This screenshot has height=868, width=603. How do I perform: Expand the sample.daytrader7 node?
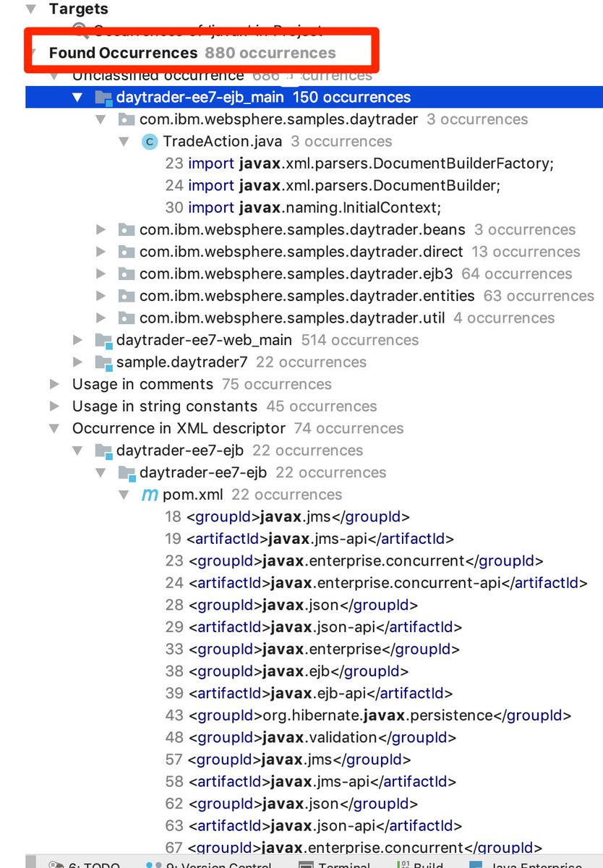(x=78, y=362)
